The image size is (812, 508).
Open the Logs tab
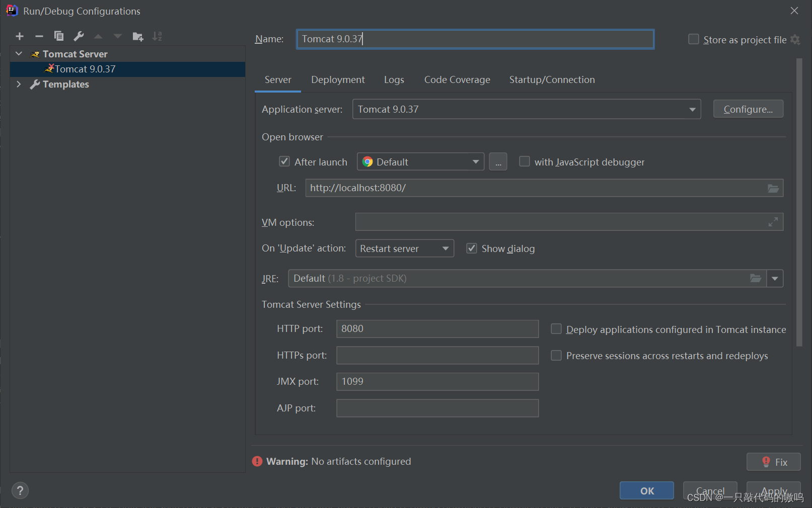tap(394, 79)
